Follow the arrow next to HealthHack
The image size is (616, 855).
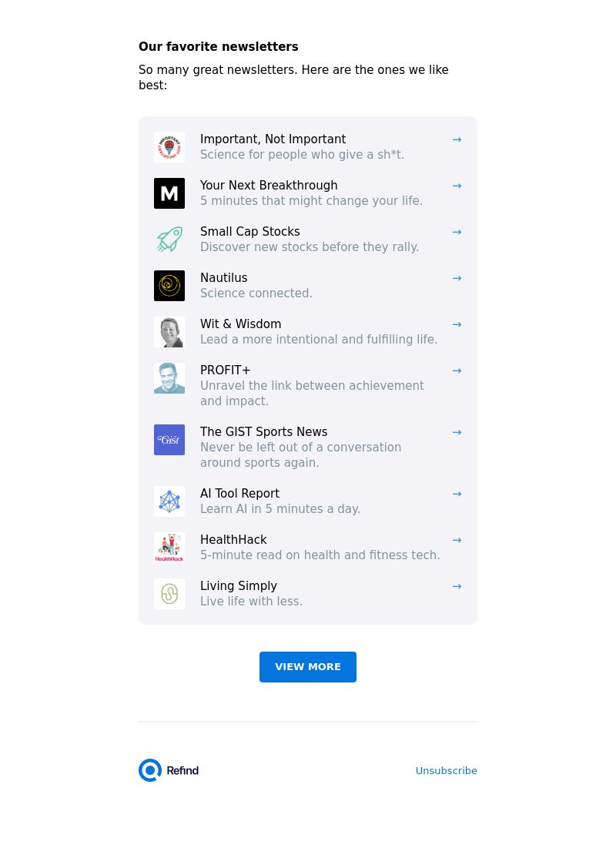coord(457,540)
